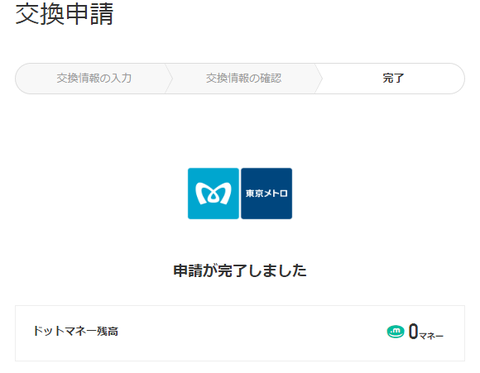
Task: Select the 交換情報の確認 step
Action: [244, 78]
